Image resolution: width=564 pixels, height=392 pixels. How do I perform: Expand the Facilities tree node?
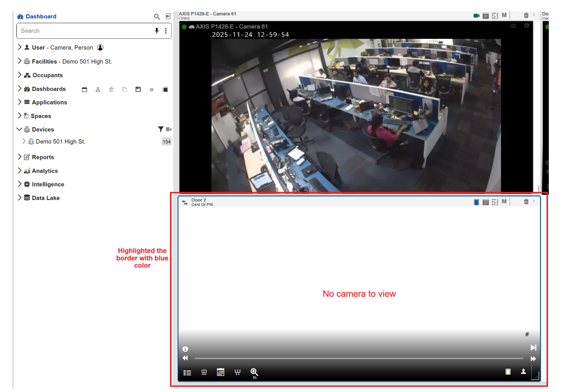coord(20,61)
